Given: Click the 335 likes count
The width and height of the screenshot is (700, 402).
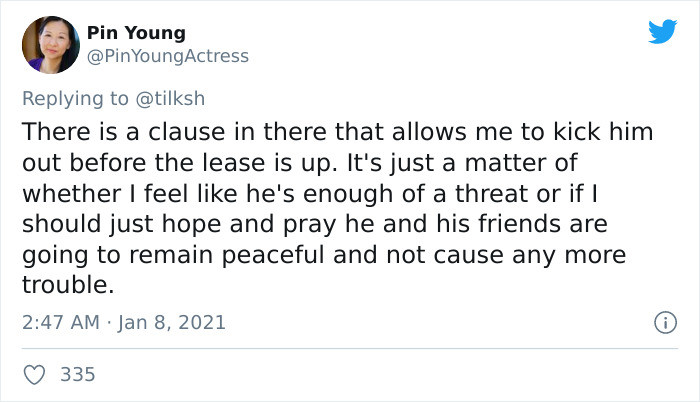Looking at the screenshot, I should coord(78,375).
